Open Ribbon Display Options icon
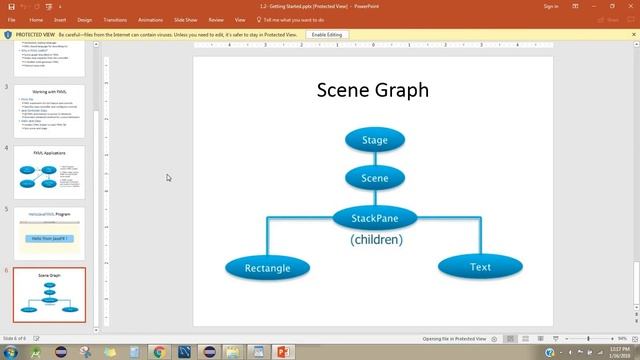The height and width of the screenshot is (360, 640). tap(575, 7)
